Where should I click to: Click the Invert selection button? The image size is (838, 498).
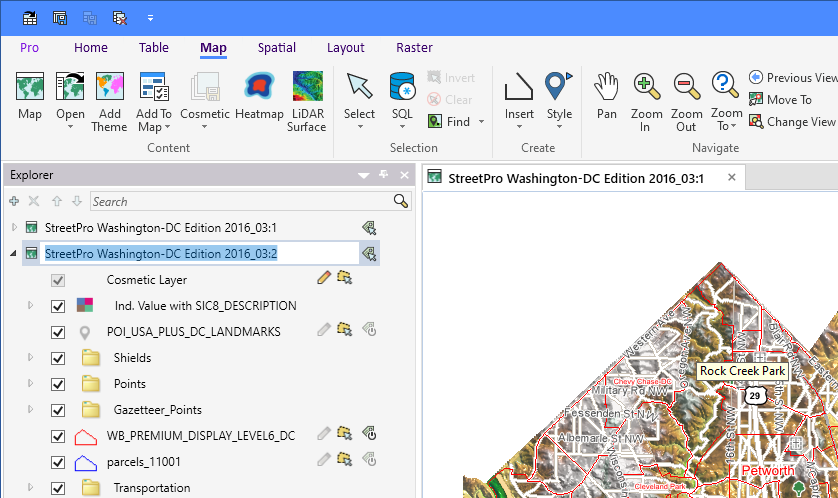point(451,77)
